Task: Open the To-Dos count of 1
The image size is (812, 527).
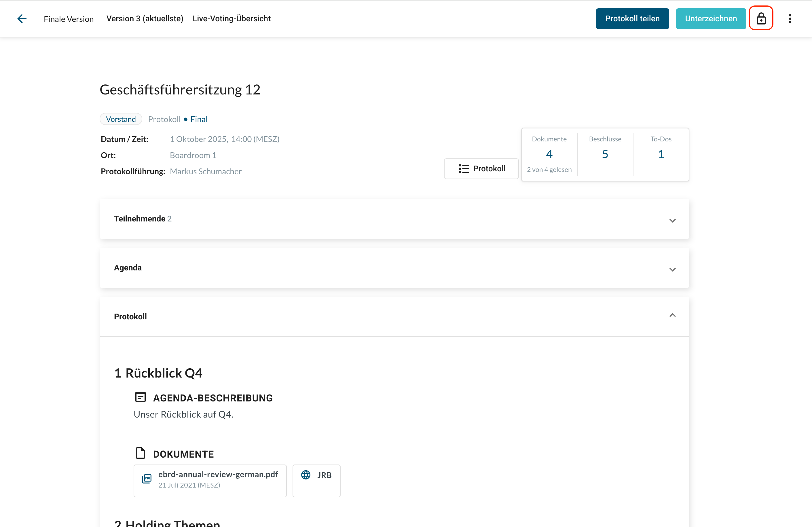Action: [661, 154]
